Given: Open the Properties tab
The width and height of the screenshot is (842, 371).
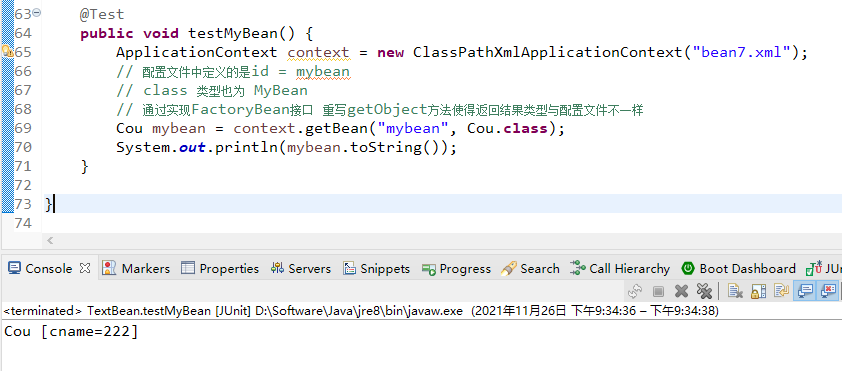Looking at the screenshot, I should click(x=220, y=268).
